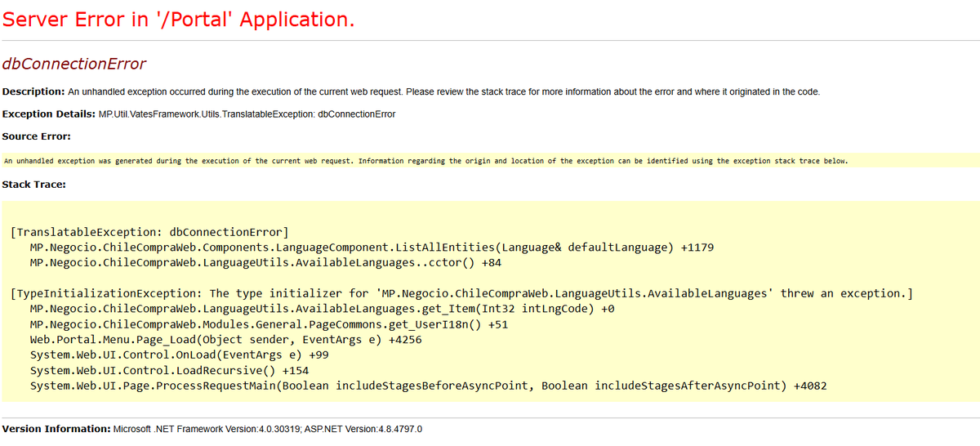The height and width of the screenshot is (446, 980).
Task: Click the Web.Portal.Menu.Page_Load stack line
Action: pyautogui.click(x=225, y=340)
